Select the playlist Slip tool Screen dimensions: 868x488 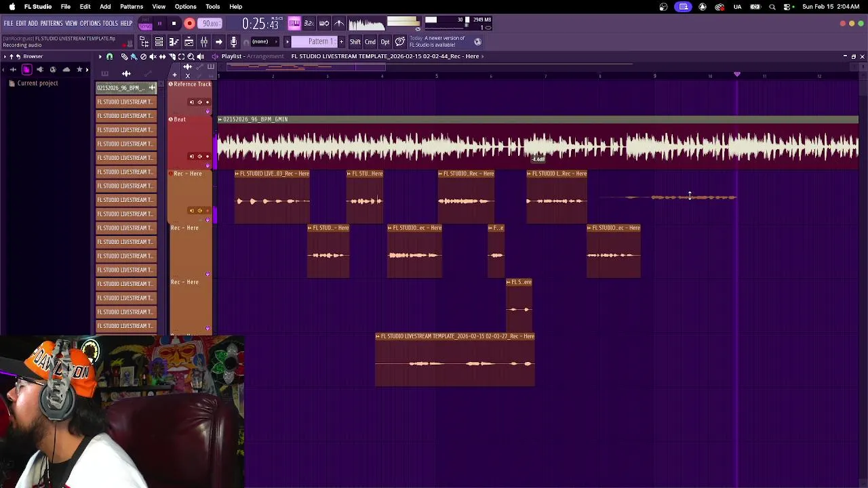coord(162,57)
